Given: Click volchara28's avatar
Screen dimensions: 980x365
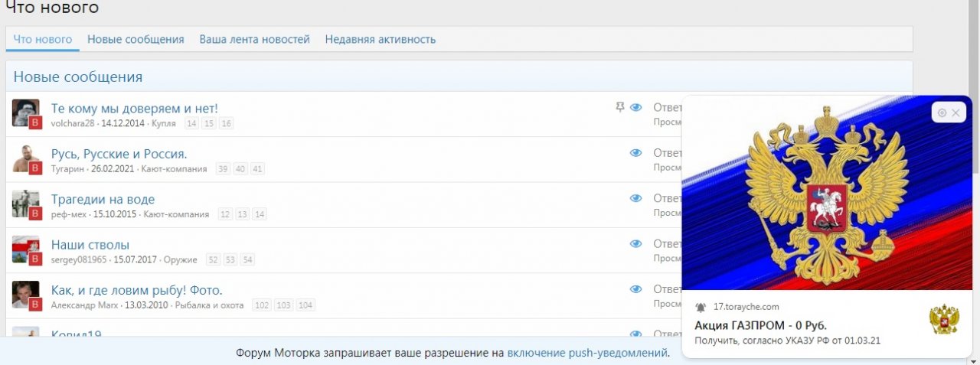Looking at the screenshot, I should click(26, 113).
